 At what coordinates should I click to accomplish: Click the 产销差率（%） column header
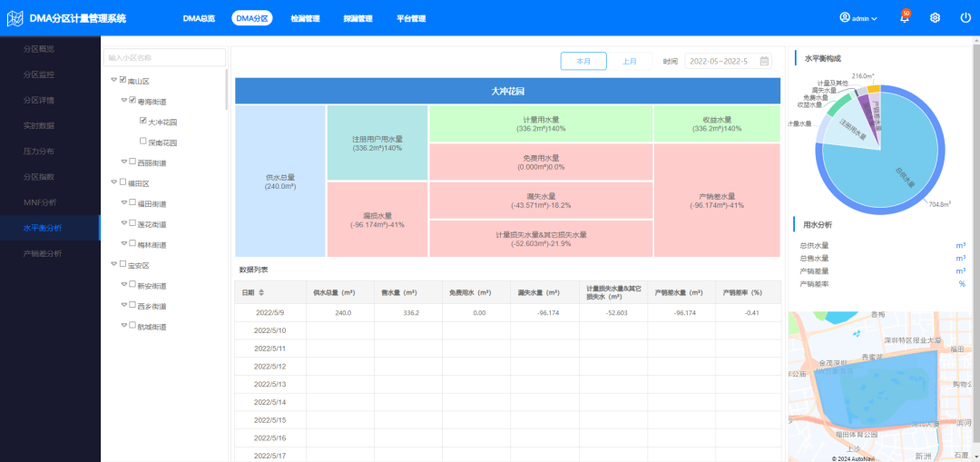point(748,292)
